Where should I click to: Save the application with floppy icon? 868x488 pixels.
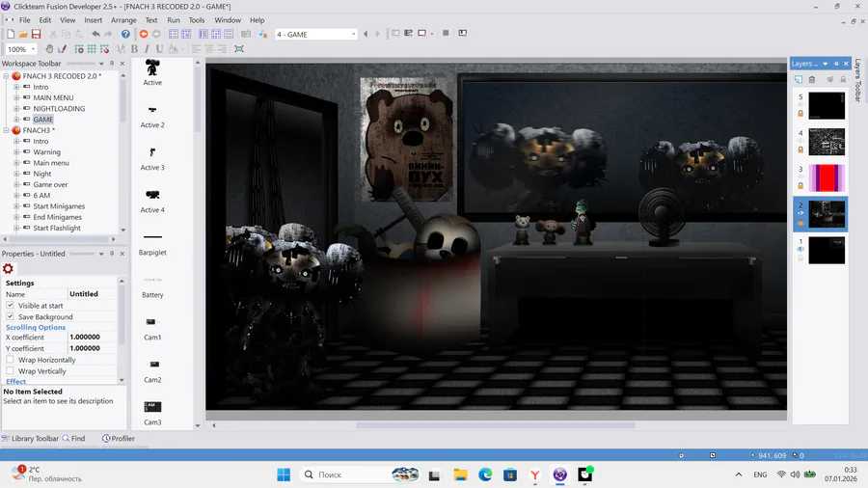tap(36, 35)
